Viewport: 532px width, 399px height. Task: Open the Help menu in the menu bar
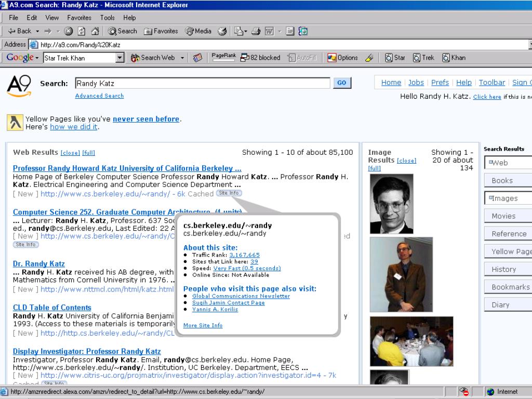click(129, 18)
